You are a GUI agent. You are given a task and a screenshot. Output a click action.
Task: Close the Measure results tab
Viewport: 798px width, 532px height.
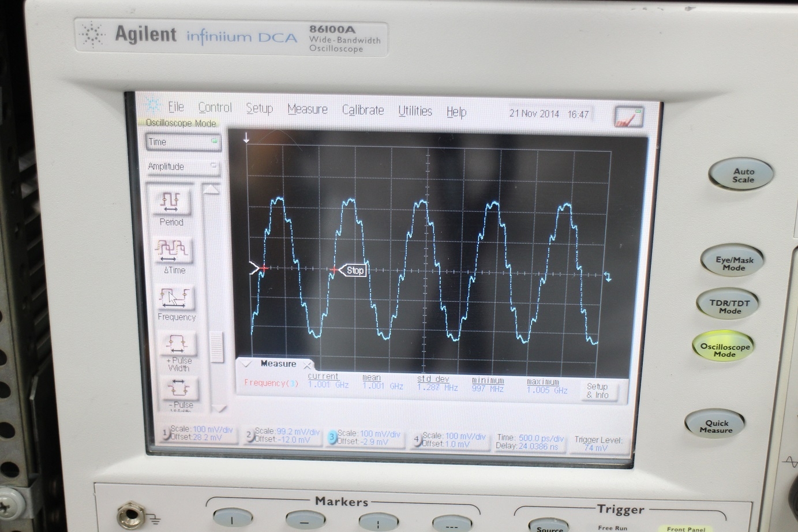pyautogui.click(x=308, y=365)
